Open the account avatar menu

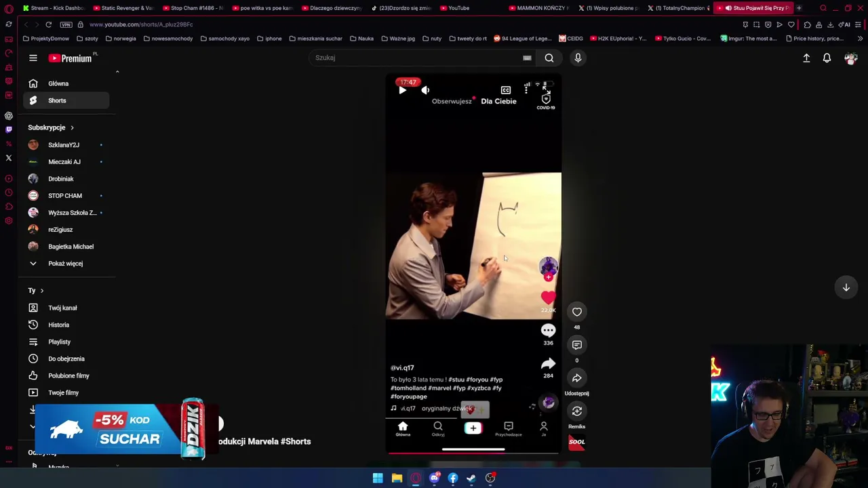tap(850, 58)
